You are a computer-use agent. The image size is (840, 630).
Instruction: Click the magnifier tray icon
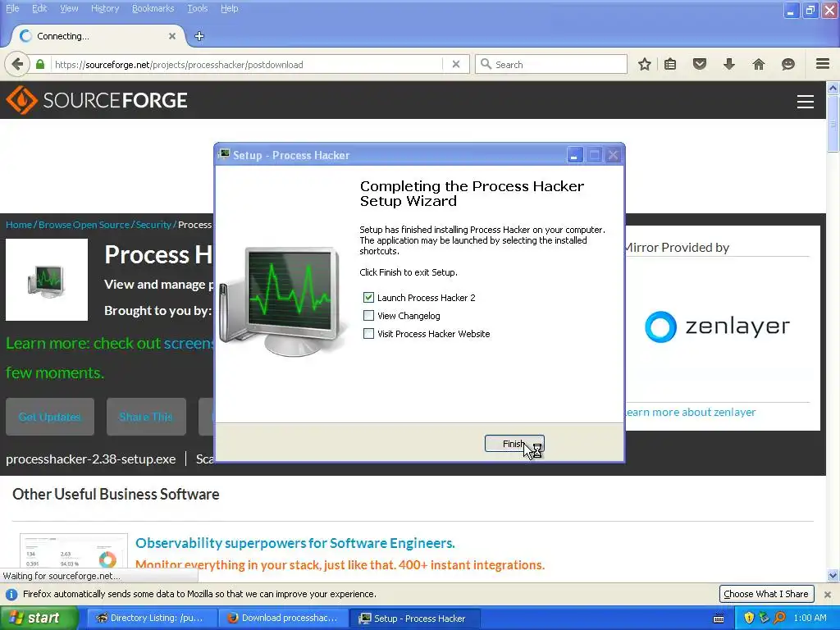pyautogui.click(x=779, y=619)
